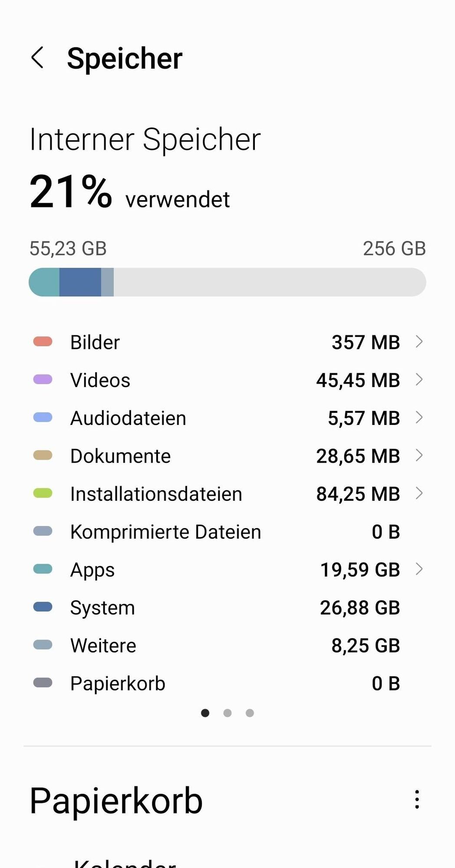Tap the green Installationsdateien color indicator
This screenshot has width=455, height=868.
click(x=43, y=493)
